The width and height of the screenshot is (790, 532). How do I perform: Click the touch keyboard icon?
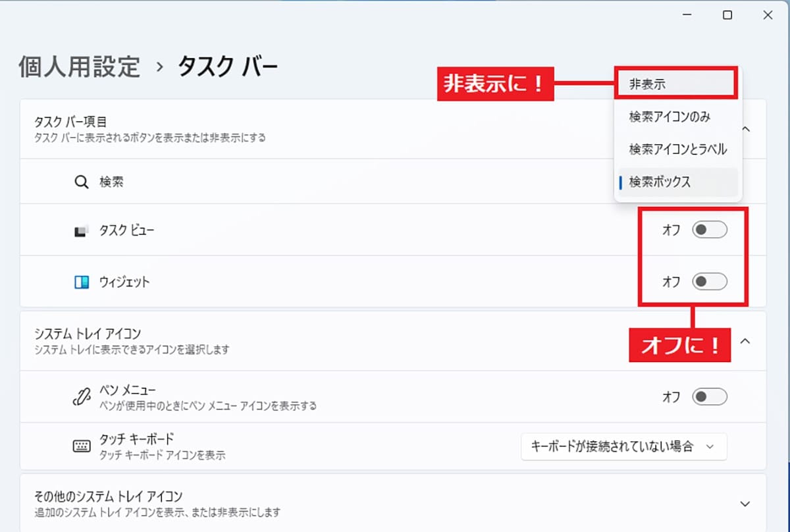(81, 446)
